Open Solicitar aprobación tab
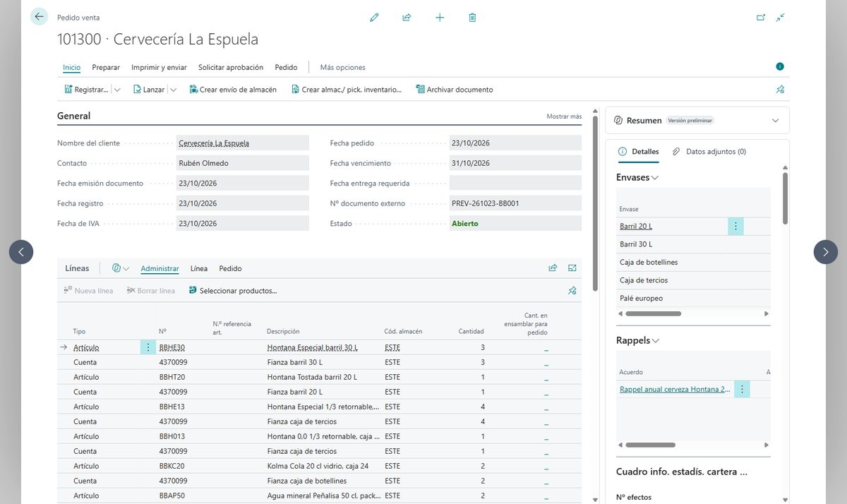847x504 pixels. click(231, 67)
